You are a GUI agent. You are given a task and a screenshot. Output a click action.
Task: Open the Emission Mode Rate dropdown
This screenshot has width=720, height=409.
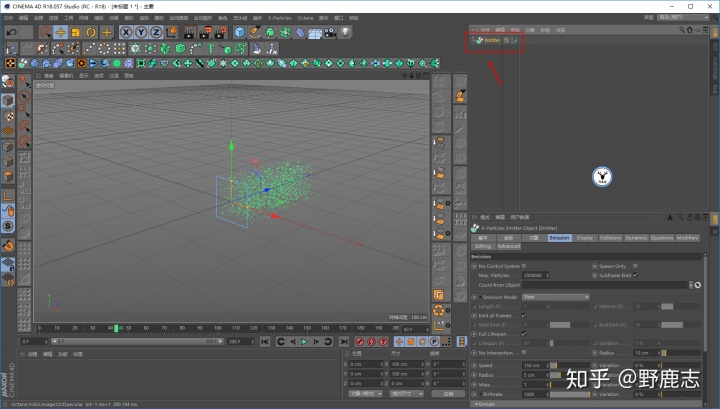tap(556, 297)
